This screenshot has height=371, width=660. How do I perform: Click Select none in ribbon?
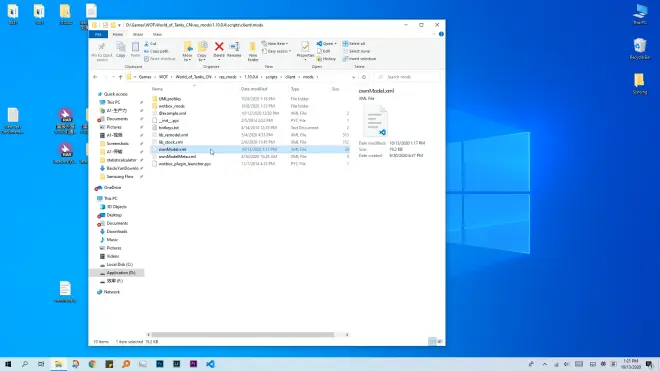pyautogui.click(x=356, y=51)
